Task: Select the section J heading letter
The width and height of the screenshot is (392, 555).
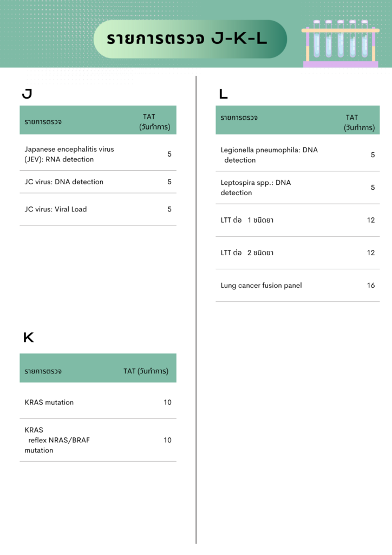Action: (27, 94)
